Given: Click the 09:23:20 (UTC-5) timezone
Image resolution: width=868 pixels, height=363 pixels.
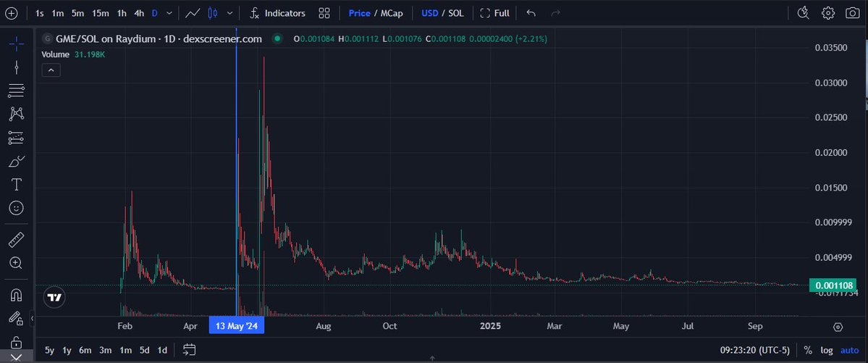Looking at the screenshot, I should click(754, 350).
